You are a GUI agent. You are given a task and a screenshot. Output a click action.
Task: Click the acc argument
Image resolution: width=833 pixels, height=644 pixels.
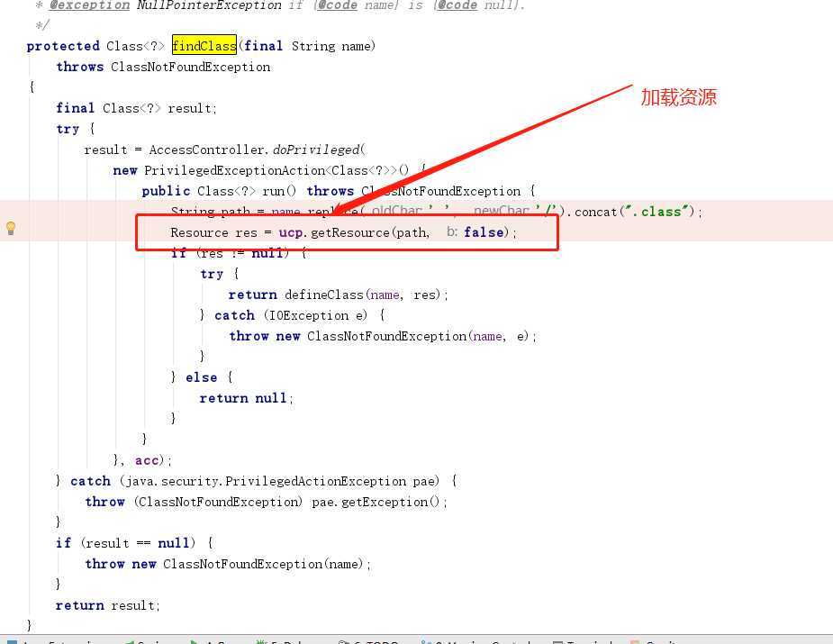pos(147,460)
